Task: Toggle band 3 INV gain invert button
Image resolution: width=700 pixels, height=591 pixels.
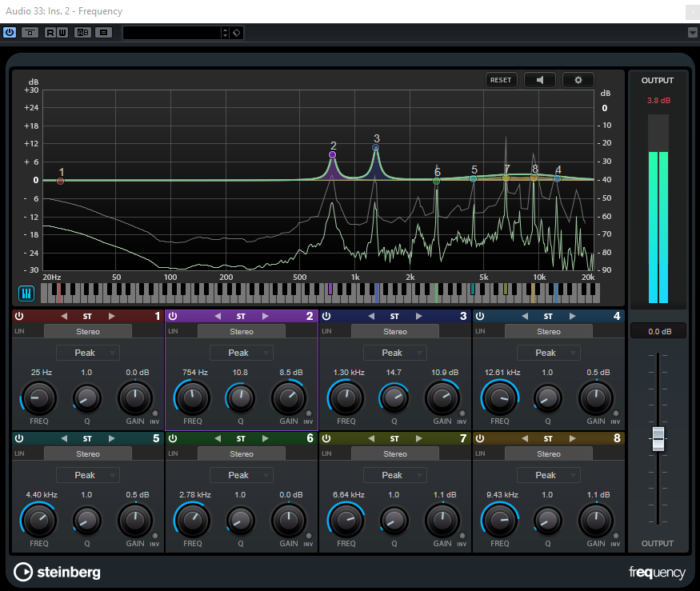Action: click(x=462, y=414)
